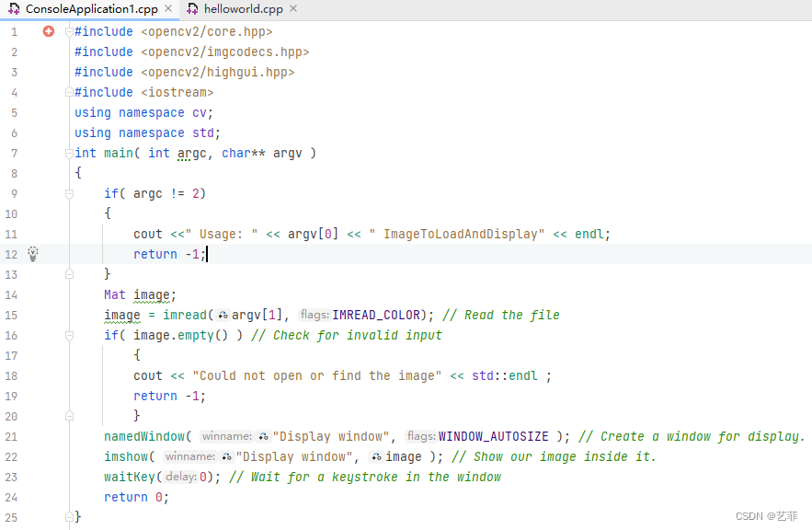Click the flags: inlay hint before IMREAD_COLOR
The width and height of the screenshot is (812, 530).
(315, 315)
